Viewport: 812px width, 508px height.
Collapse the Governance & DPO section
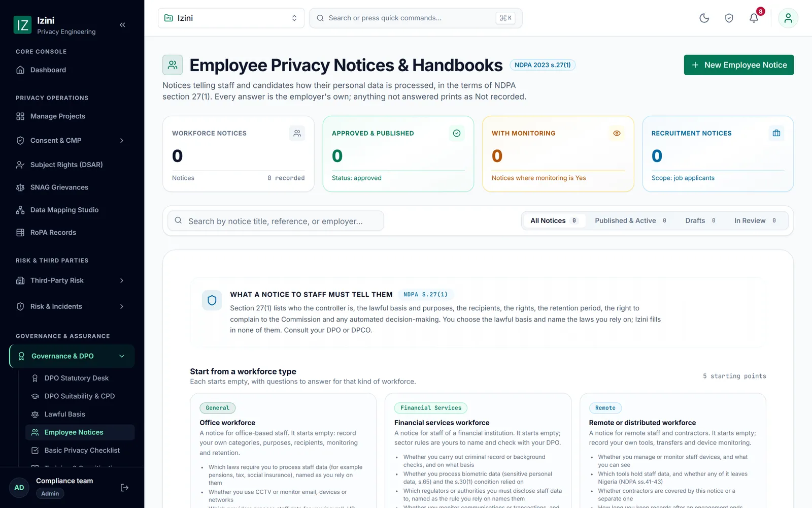[x=72, y=356]
